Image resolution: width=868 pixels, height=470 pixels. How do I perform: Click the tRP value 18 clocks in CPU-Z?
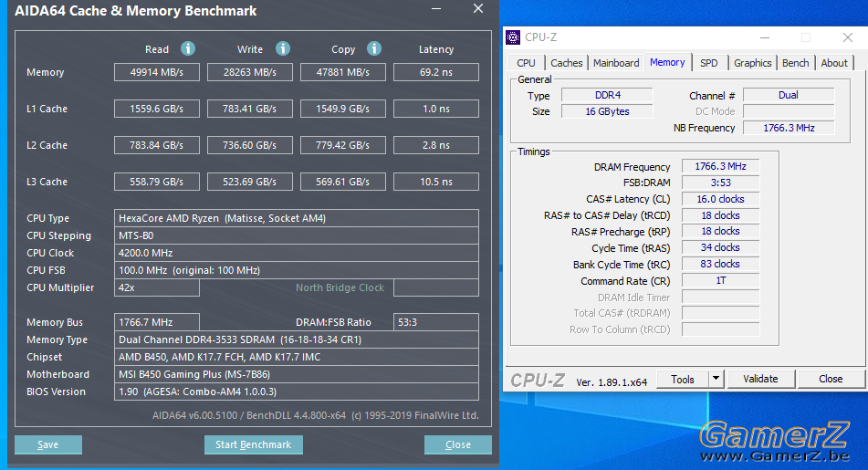click(x=720, y=231)
